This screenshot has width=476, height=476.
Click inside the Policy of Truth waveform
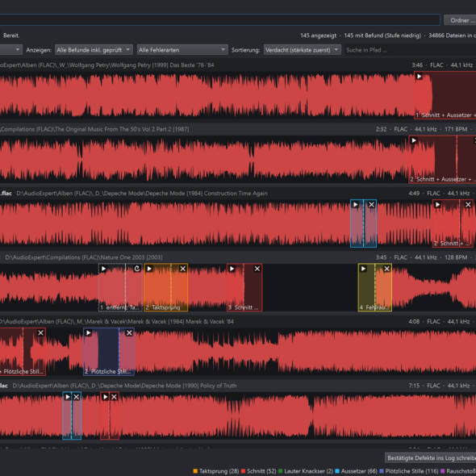238,415
